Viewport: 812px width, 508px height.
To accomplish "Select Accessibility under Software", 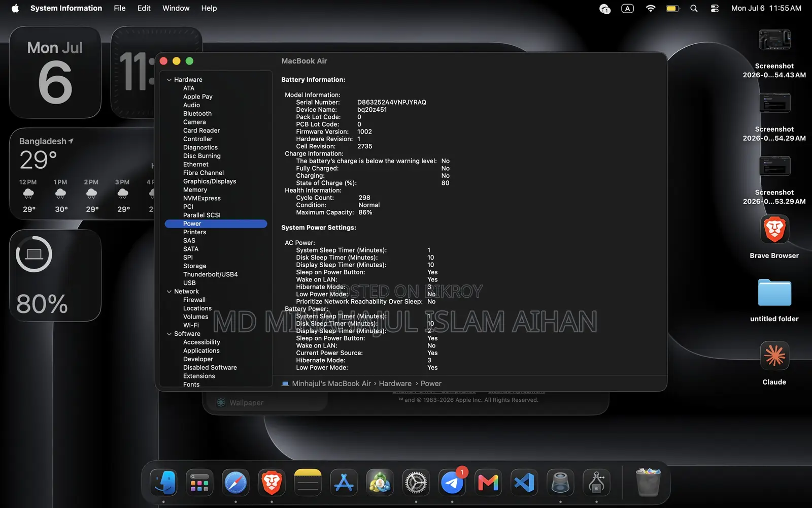I will pos(201,342).
